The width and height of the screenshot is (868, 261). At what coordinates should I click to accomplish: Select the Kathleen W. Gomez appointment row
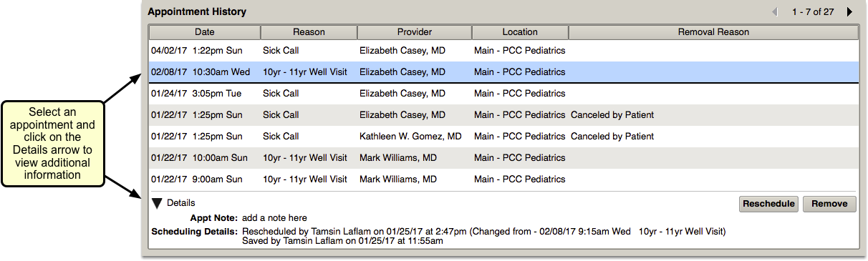coord(503,137)
